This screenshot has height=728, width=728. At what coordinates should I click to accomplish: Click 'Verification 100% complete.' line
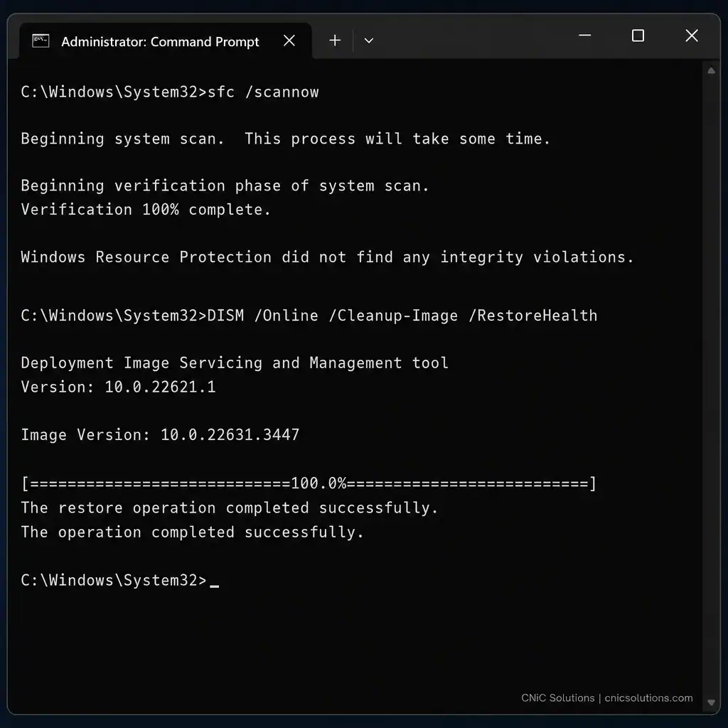(146, 210)
